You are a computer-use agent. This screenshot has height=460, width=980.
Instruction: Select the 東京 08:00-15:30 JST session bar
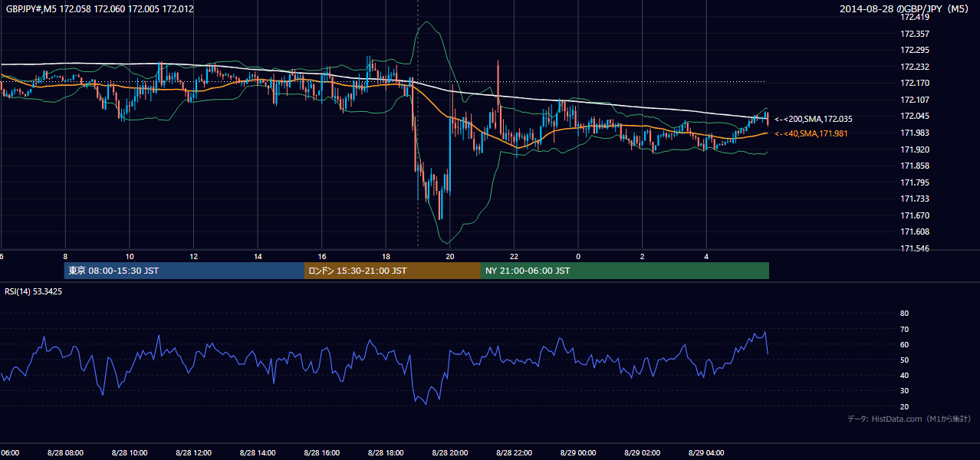[x=184, y=271]
